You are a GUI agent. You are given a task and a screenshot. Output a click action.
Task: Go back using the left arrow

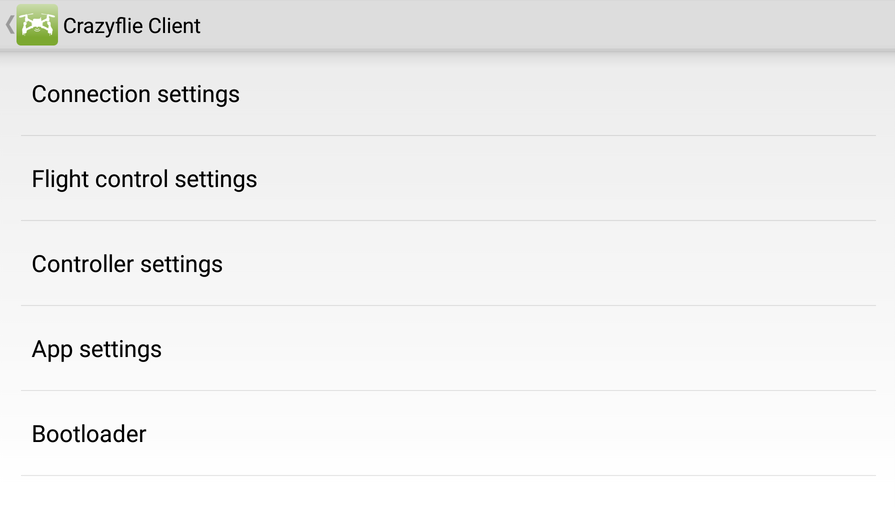(x=9, y=25)
